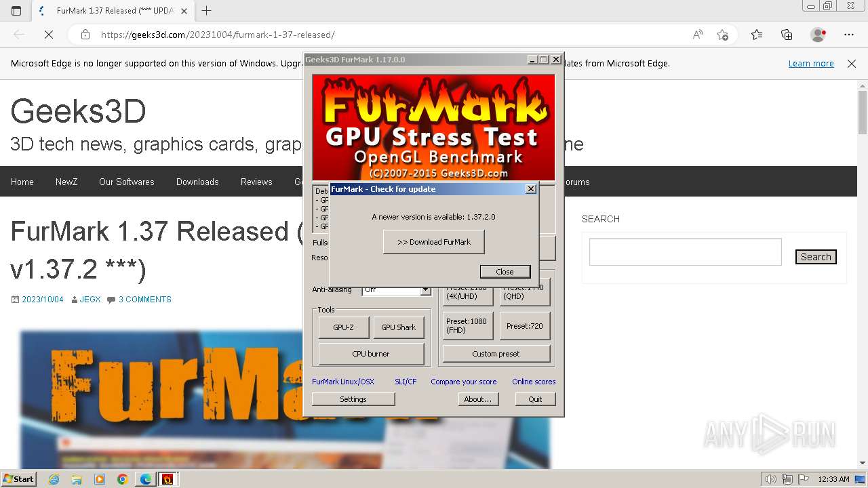Close the FurMark 1.37 Released tab
Viewport: 868px width, 488px height.
tap(185, 10)
